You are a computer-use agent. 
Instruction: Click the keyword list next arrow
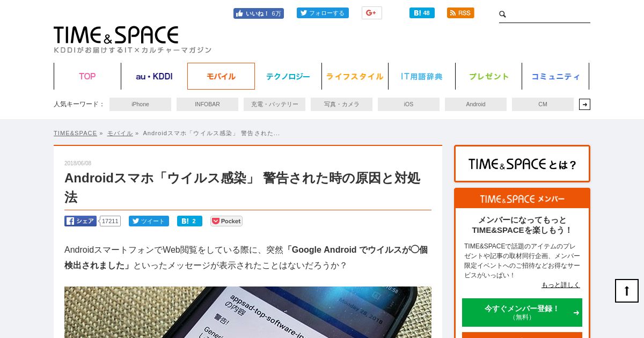pos(584,104)
